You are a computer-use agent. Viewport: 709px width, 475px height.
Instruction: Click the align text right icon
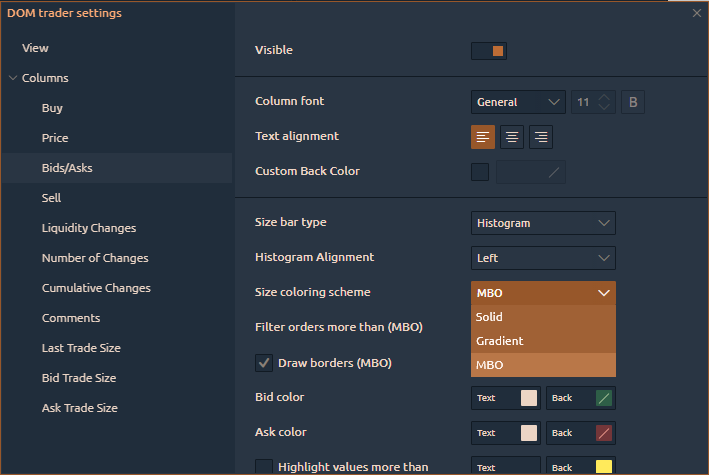pos(541,137)
